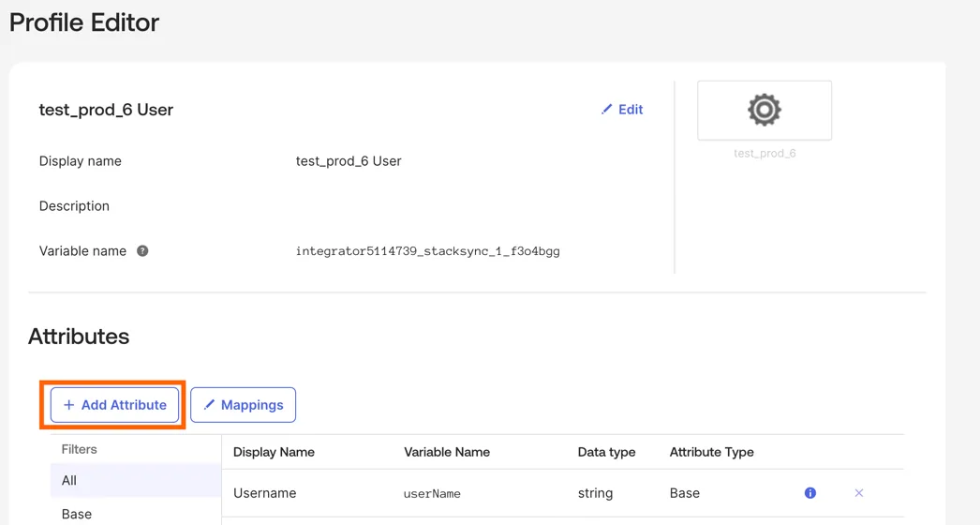Click the Variable Name column header
This screenshot has width=980, height=525.
point(447,452)
